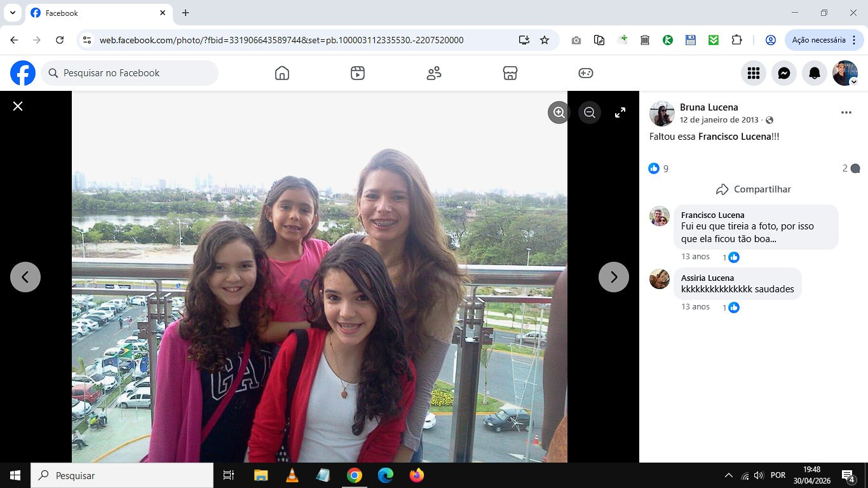Go to previous photo
Viewport: 868px width, 488px height.
tap(25, 277)
